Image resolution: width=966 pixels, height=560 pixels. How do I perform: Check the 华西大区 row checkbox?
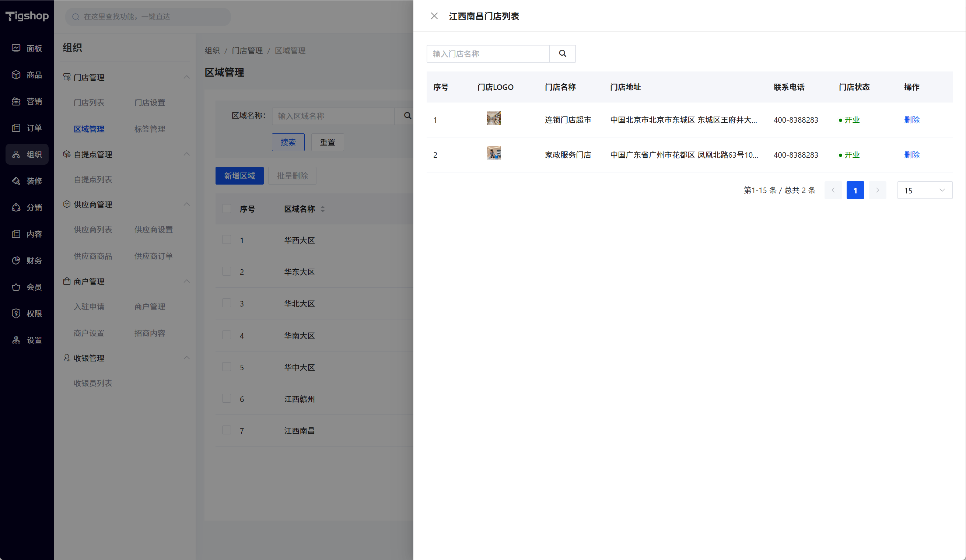tap(227, 240)
